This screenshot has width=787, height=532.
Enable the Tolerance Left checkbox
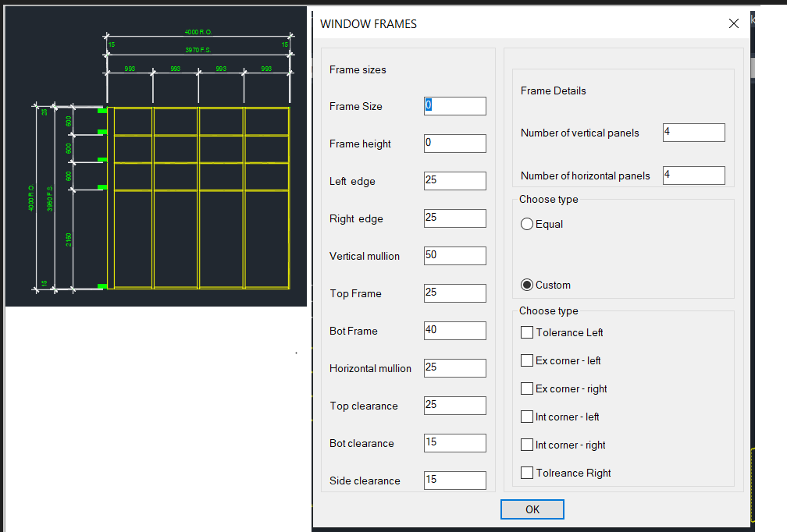tap(527, 333)
